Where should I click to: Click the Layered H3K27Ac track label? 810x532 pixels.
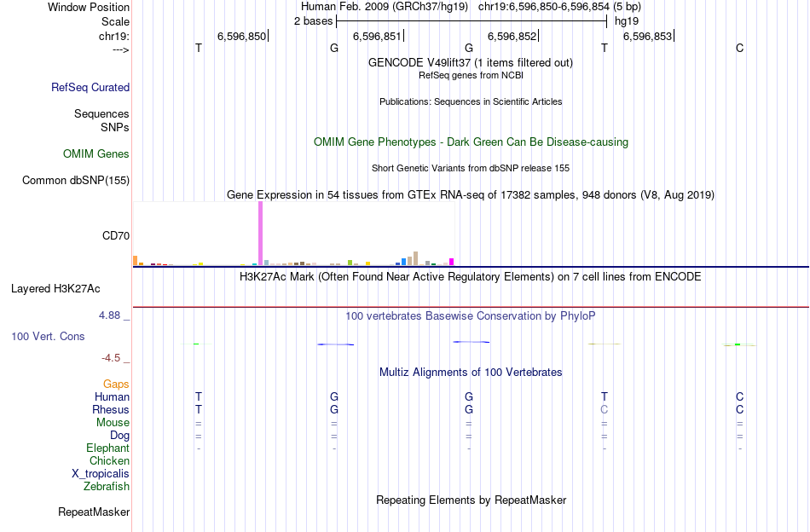tap(55, 289)
